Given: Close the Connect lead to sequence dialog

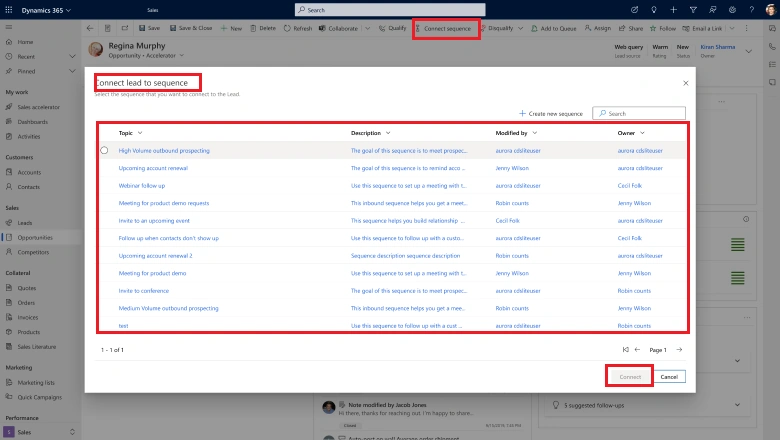Looking at the screenshot, I should [685, 83].
